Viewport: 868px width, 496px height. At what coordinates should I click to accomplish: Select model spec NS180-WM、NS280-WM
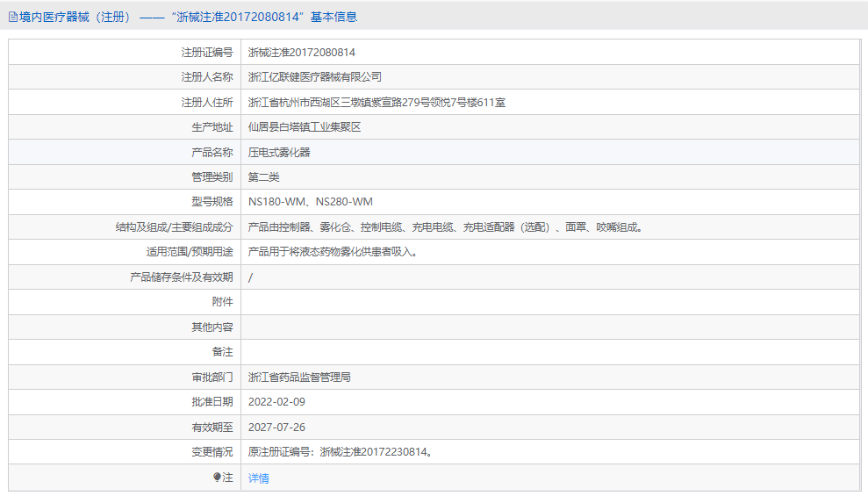click(311, 202)
